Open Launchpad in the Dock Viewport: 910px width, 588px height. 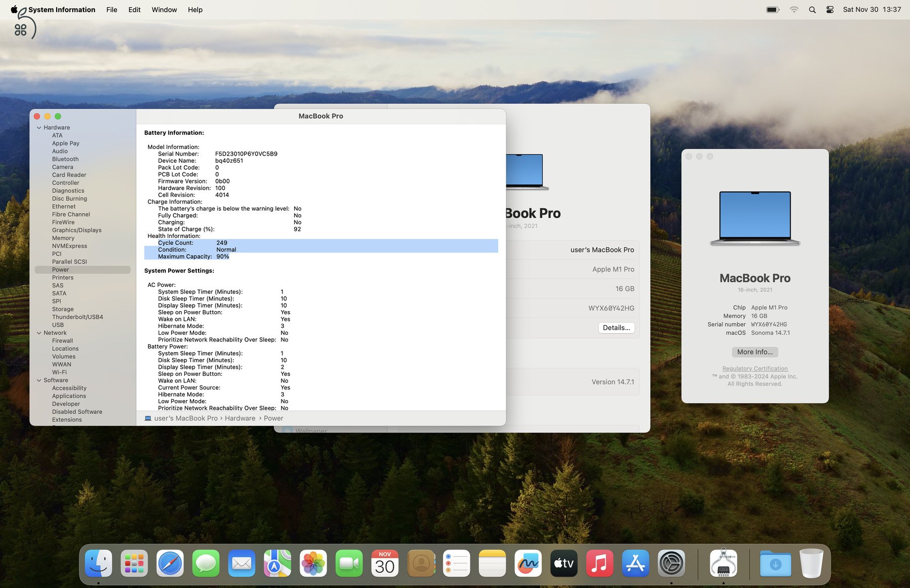point(134,563)
